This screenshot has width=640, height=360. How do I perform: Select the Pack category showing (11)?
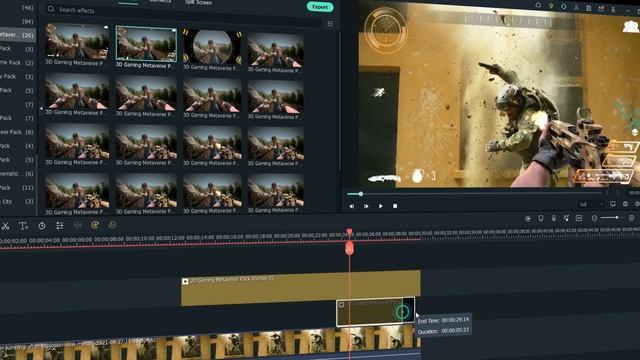pyautogui.click(x=18, y=188)
